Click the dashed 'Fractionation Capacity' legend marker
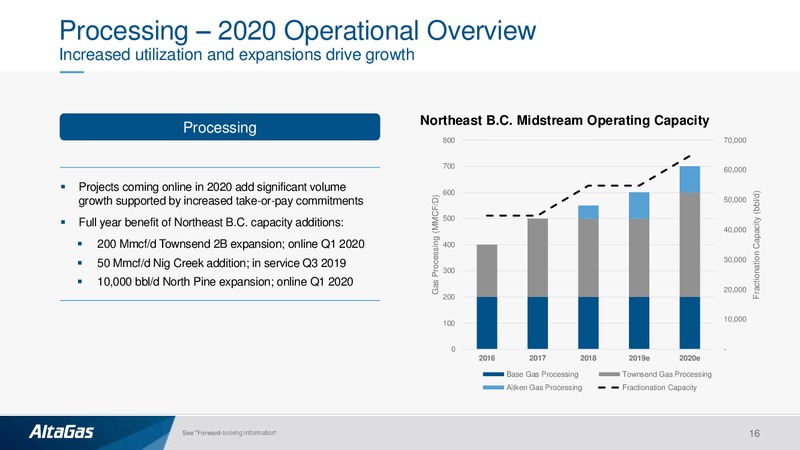The height and width of the screenshot is (450, 800). pos(609,388)
